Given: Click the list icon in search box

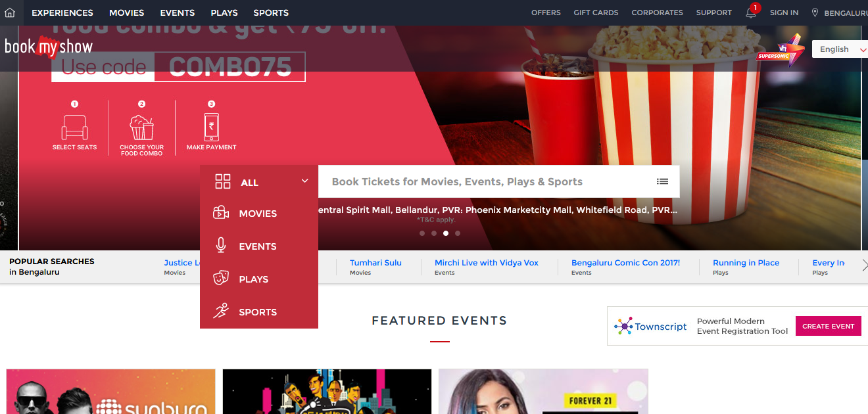Looking at the screenshot, I should point(662,181).
